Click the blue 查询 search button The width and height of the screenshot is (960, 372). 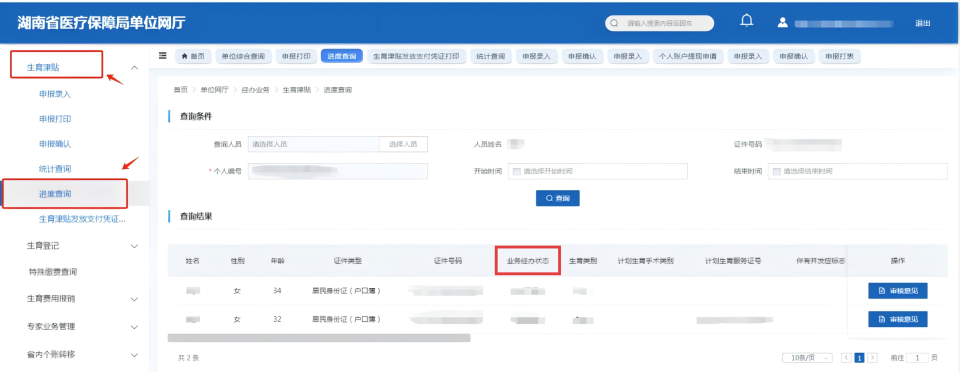[558, 198]
